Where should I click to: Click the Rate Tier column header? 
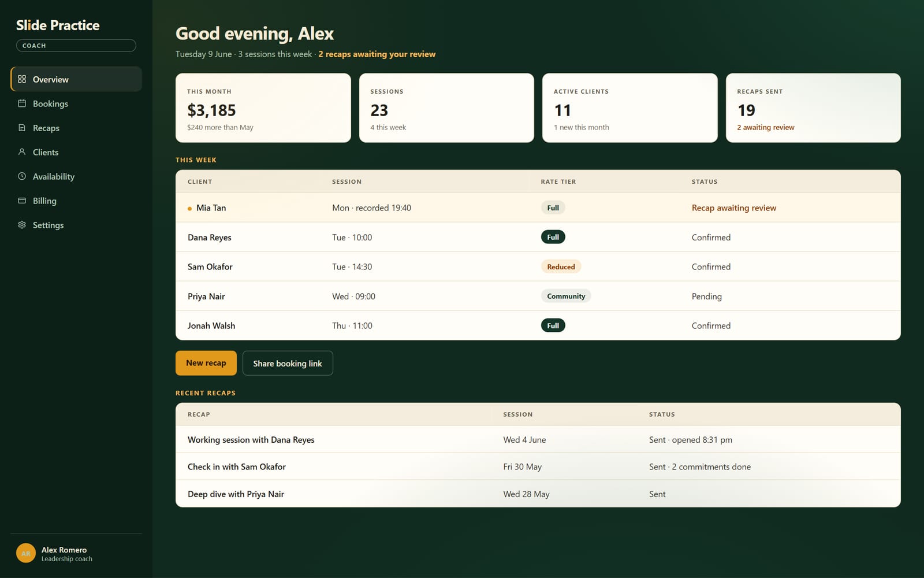[x=558, y=181]
